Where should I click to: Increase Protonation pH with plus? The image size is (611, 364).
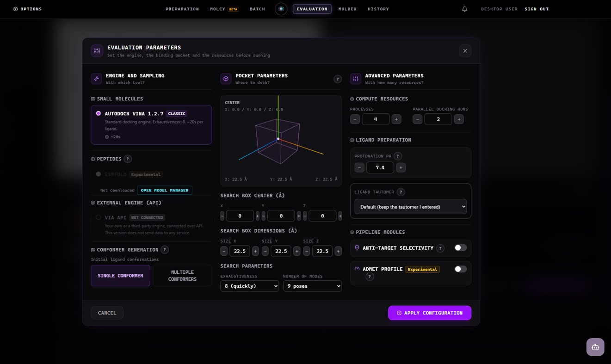[x=401, y=167]
